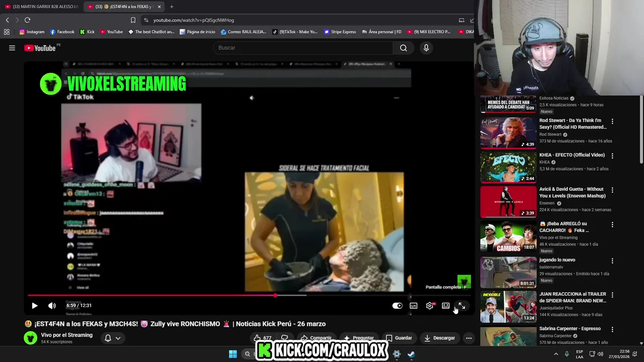Open options menu for Avicii mashup video

pyautogui.click(x=612, y=190)
